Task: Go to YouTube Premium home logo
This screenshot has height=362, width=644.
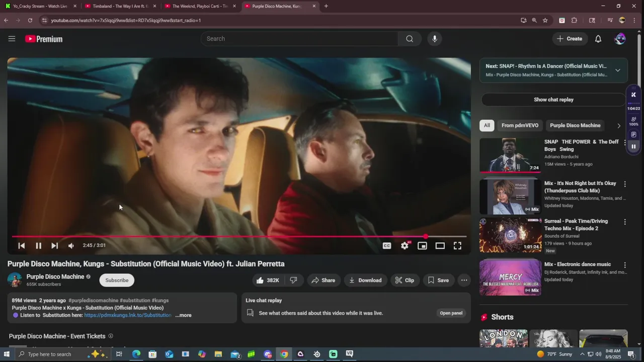Action: pos(44,39)
